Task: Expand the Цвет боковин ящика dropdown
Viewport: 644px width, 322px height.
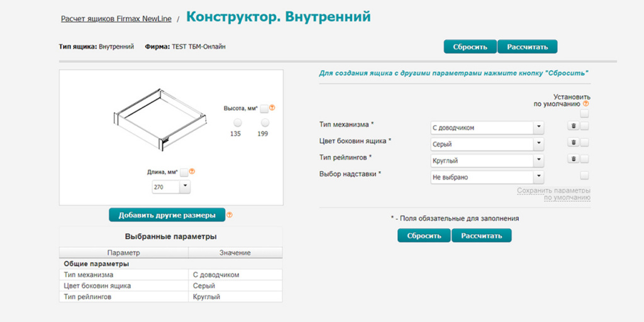Action: [486, 144]
